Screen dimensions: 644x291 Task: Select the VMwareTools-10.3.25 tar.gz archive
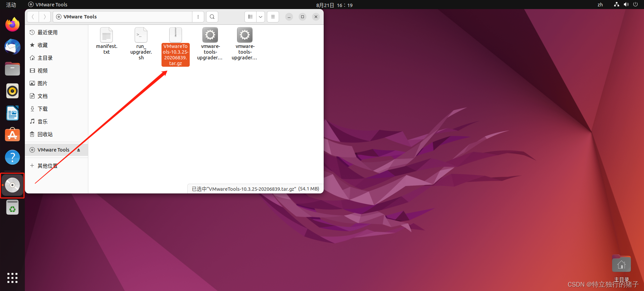click(176, 47)
